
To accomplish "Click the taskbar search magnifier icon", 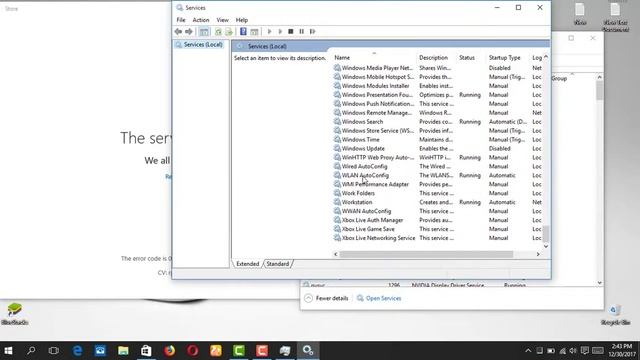I will click(x=31, y=351).
